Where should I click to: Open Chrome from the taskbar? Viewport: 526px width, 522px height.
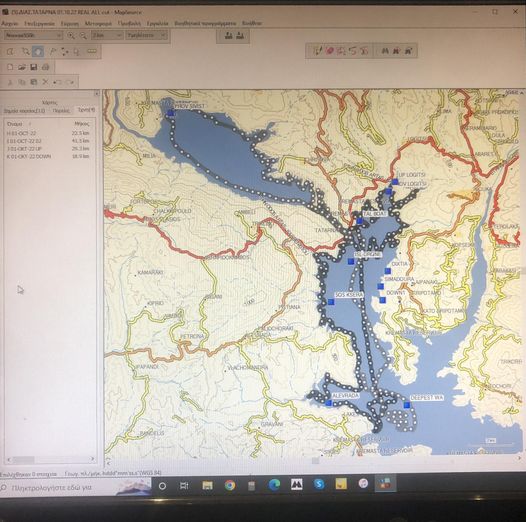230,485
